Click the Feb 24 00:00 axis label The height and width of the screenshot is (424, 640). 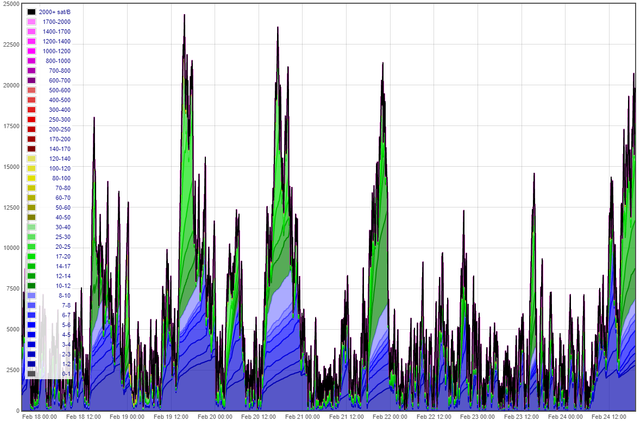(565, 417)
